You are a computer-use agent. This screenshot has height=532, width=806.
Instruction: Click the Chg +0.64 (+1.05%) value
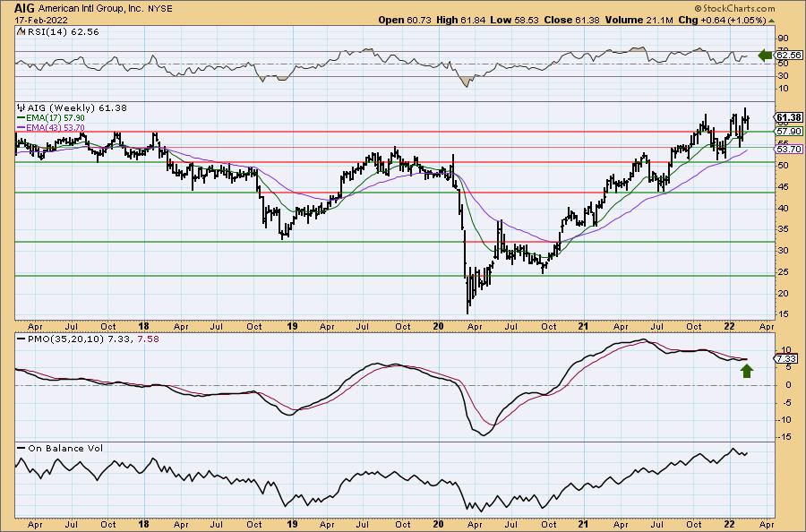(x=722, y=20)
